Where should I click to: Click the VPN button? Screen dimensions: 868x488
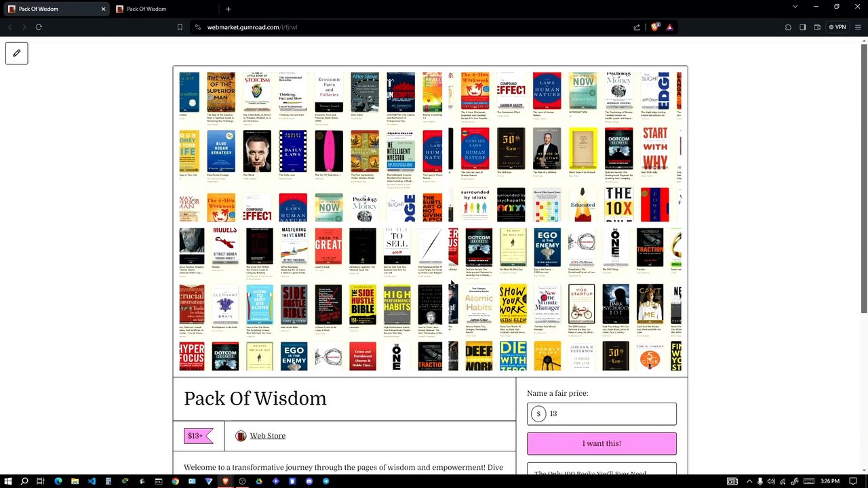pos(837,27)
